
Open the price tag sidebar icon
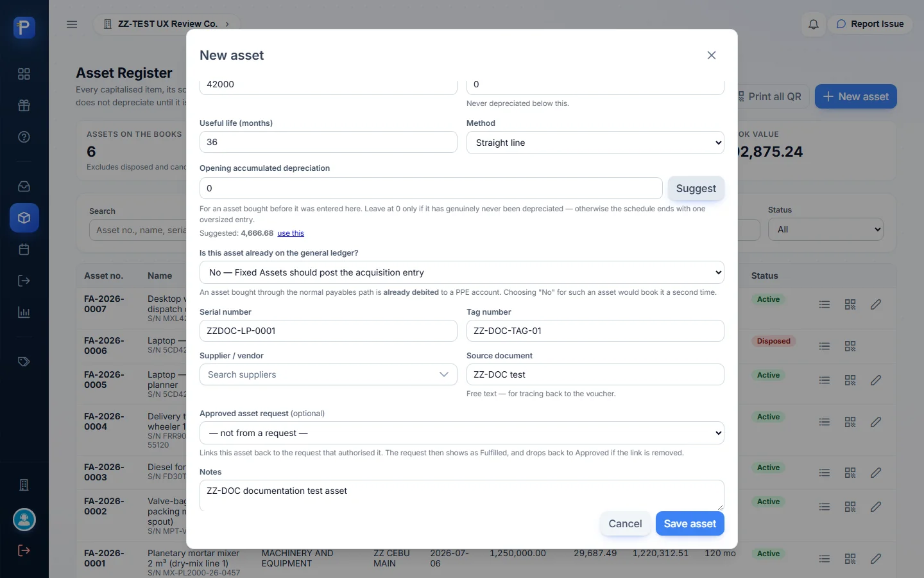(x=24, y=362)
